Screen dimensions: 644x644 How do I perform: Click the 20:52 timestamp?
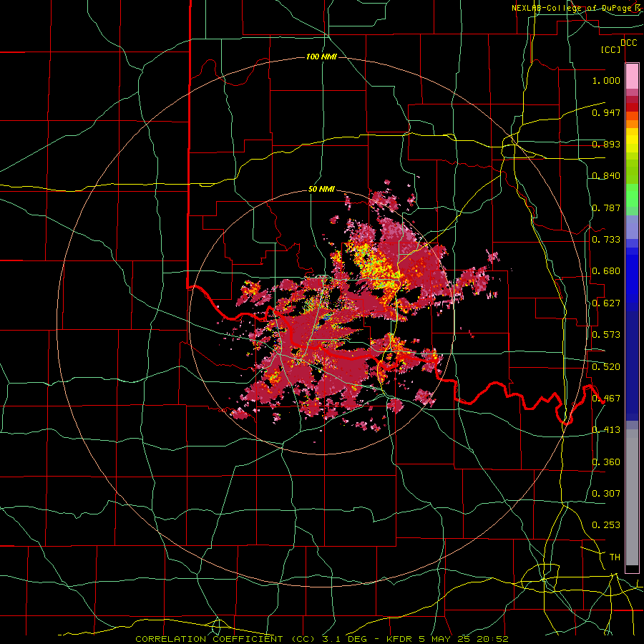[492, 639]
